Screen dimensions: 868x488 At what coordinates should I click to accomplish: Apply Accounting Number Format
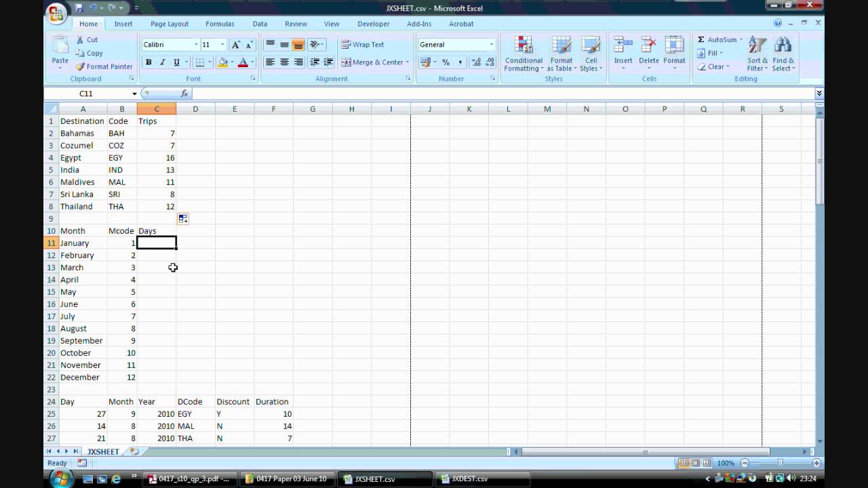[425, 62]
